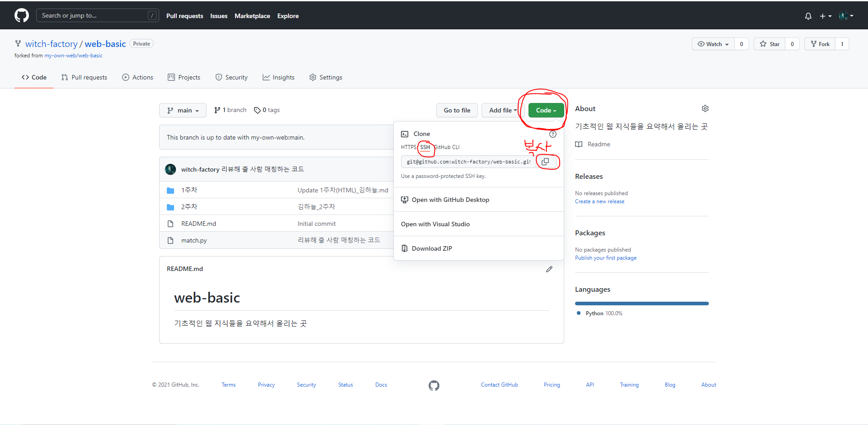The width and height of the screenshot is (868, 425).
Task: Switch to the GitHub CLI clone option
Action: pos(447,147)
